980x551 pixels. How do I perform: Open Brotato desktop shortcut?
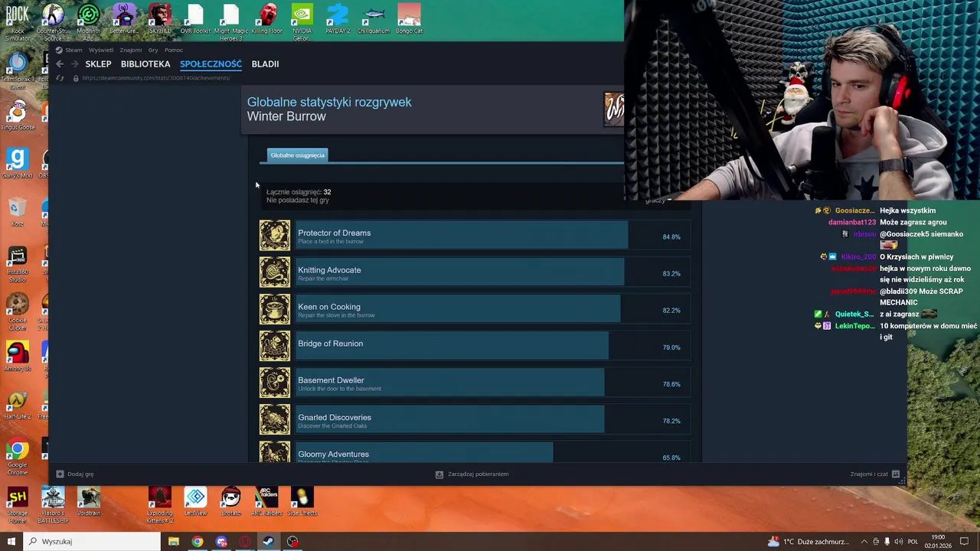point(230,502)
